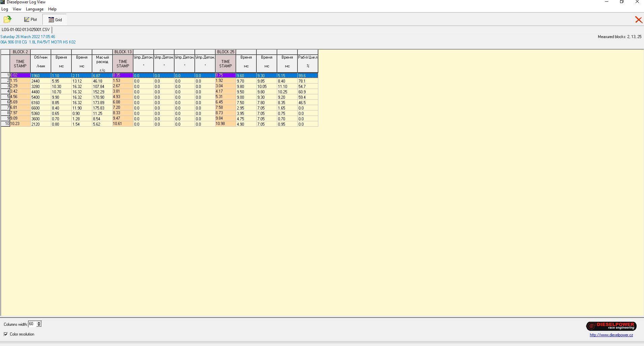Click the cell with value 2440
Viewport: 644px width, 346px height.
(x=41, y=81)
